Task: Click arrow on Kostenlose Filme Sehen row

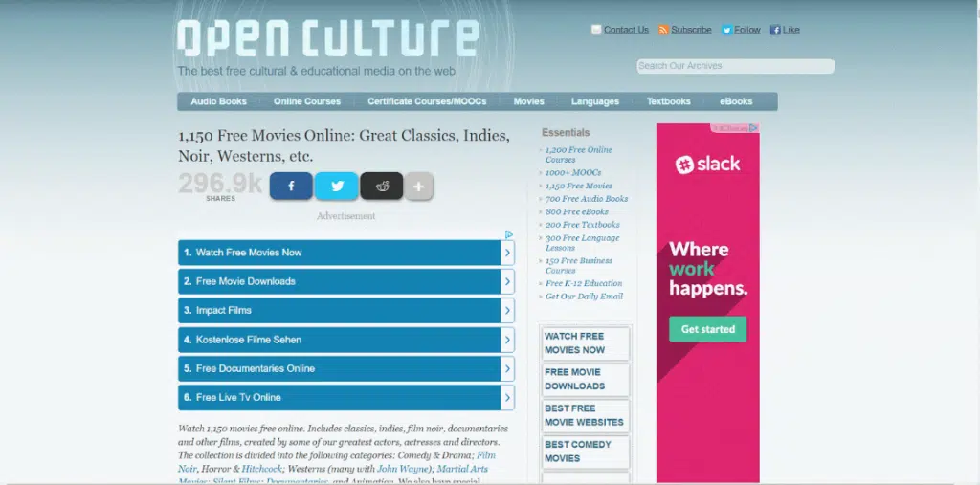Action: (x=507, y=340)
